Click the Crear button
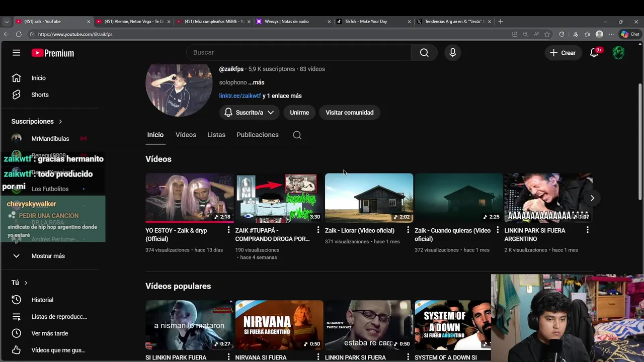Screen dimensions: 644x362 pos(562,53)
